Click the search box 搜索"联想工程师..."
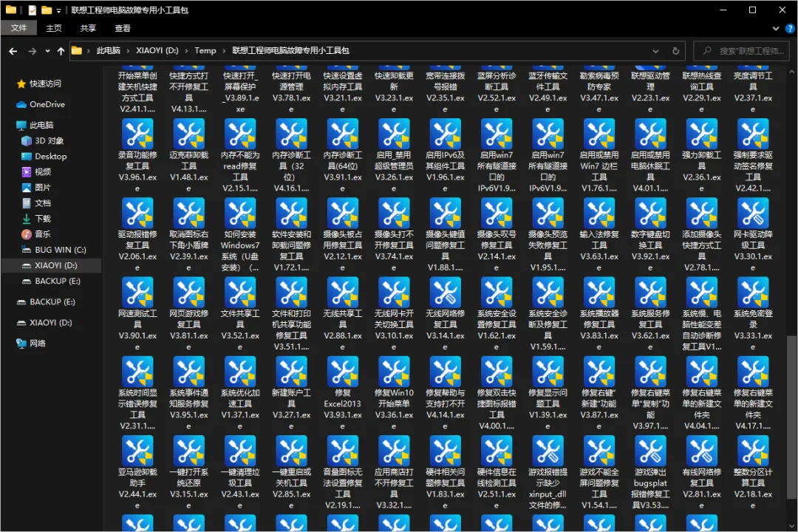 pos(742,51)
